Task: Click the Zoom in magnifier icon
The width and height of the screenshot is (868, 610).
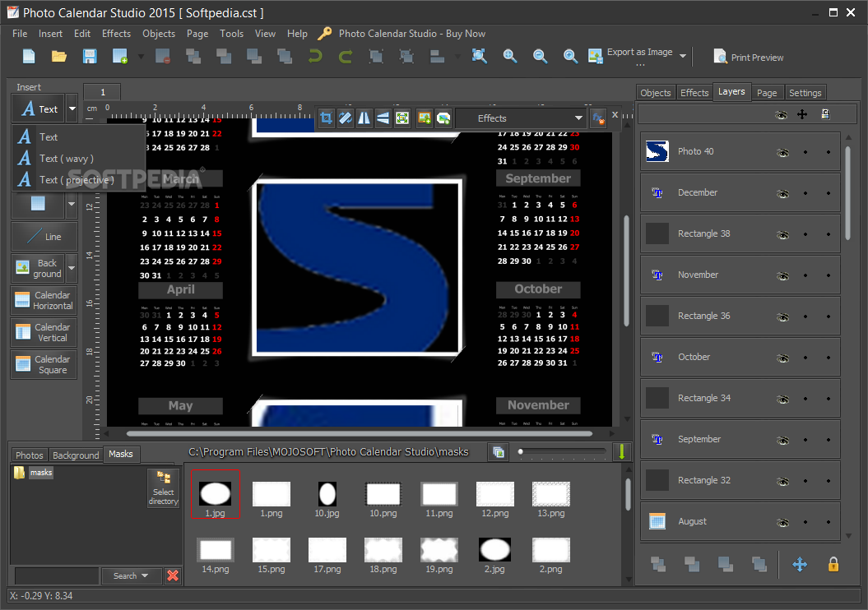Action: pyautogui.click(x=570, y=56)
